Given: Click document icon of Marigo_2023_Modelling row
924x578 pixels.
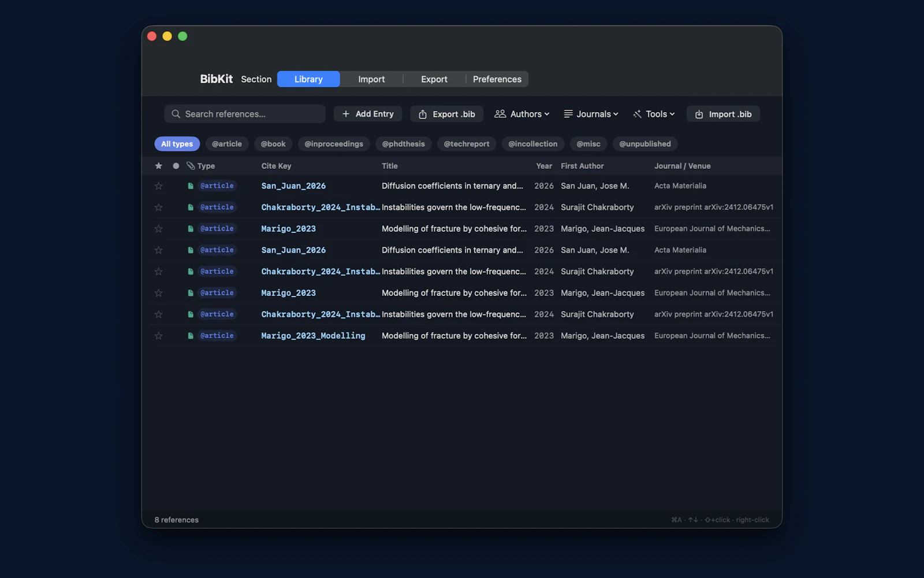Looking at the screenshot, I should point(191,336).
